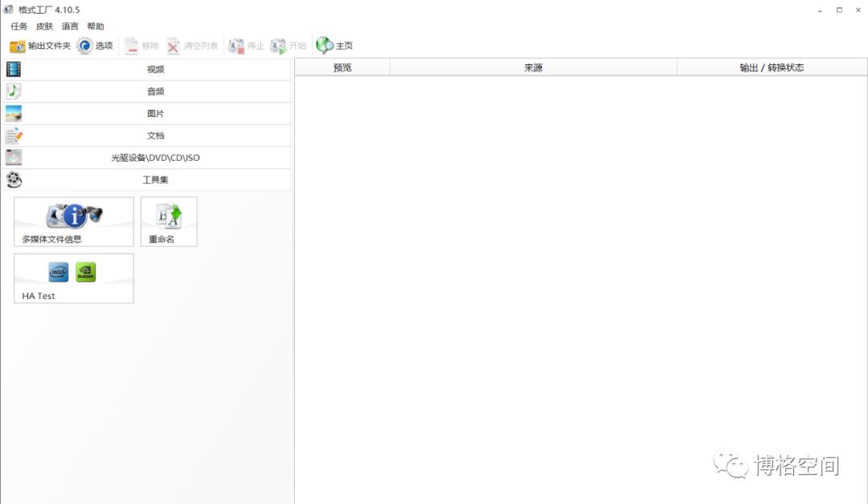The height and width of the screenshot is (504, 868).
Task: Collapse the 工具集 category
Action: click(147, 180)
